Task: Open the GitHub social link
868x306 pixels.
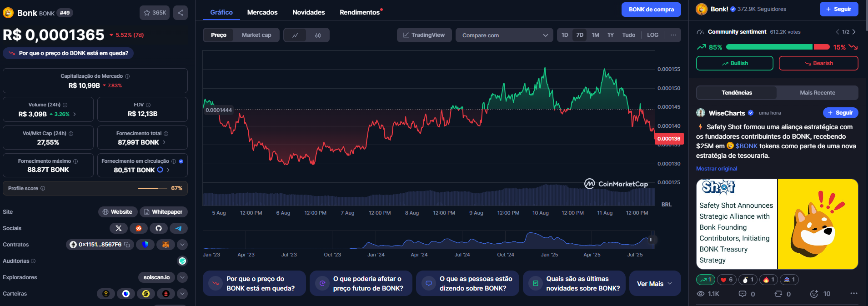Action: (x=159, y=228)
